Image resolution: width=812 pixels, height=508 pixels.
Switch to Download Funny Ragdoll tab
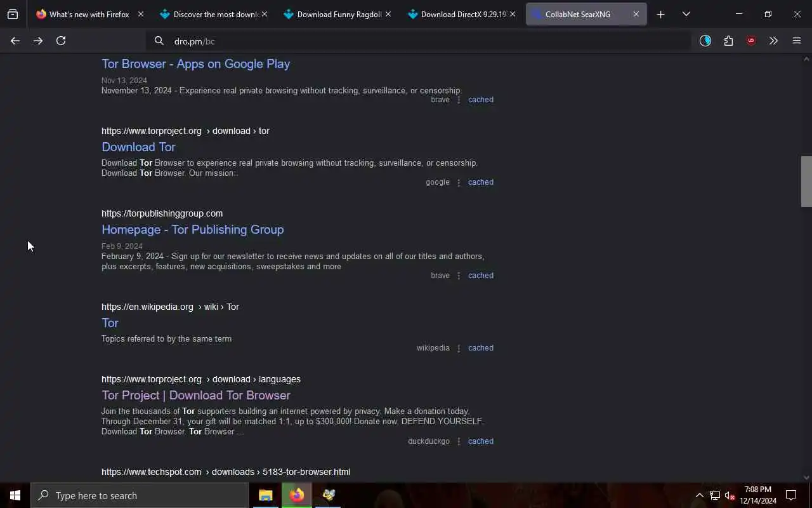337,14
